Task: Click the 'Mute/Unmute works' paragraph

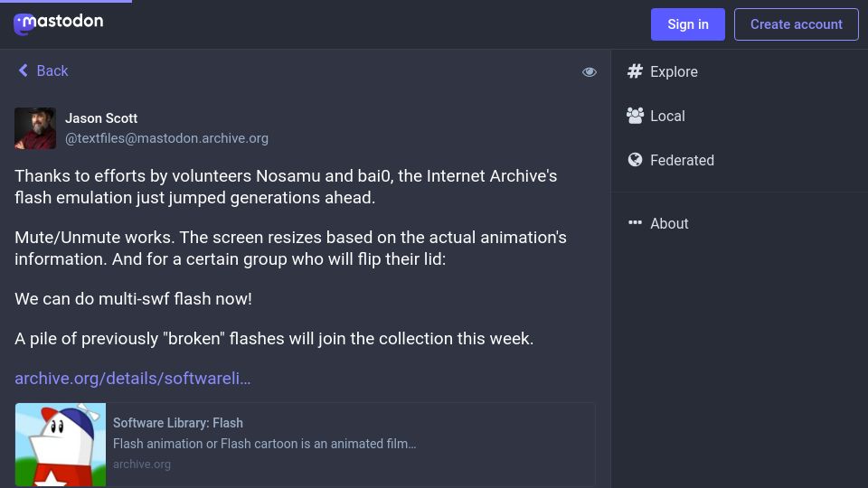Action: (x=290, y=248)
